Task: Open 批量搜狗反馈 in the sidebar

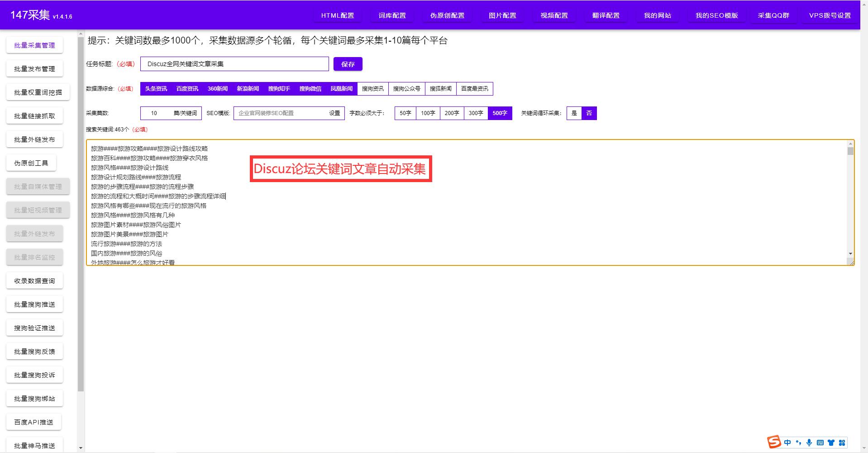Action: pyautogui.click(x=34, y=352)
